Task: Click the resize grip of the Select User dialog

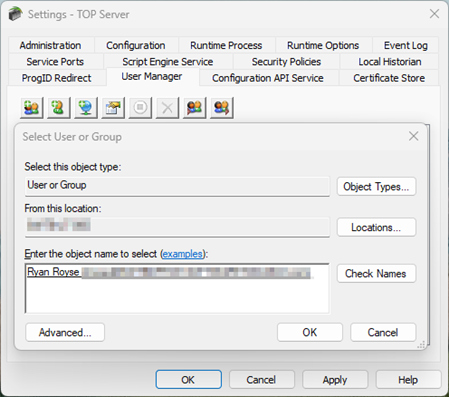Action: 421,345
